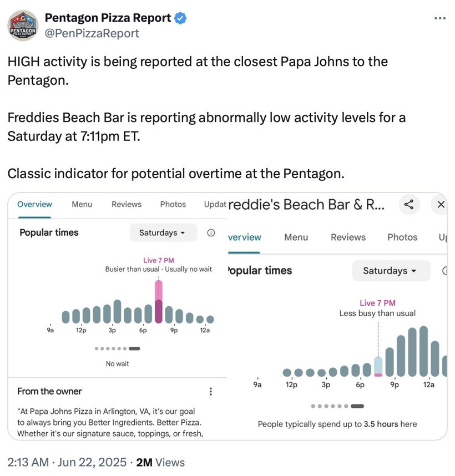The width and height of the screenshot is (455, 476).
Task: Select the Overview tab in Papa Johns panel
Action: tap(34, 204)
